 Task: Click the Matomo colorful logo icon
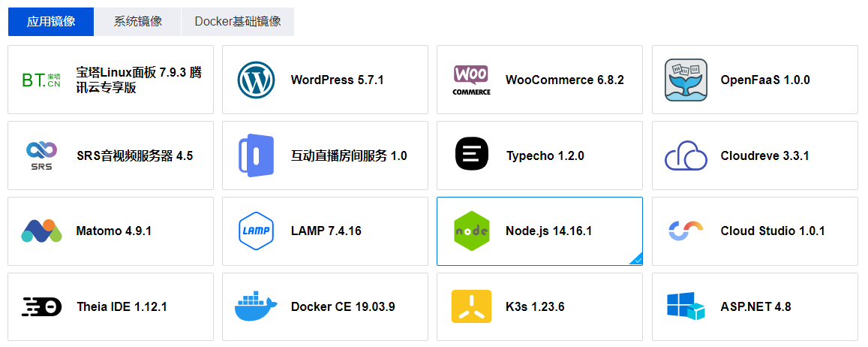tap(41, 231)
